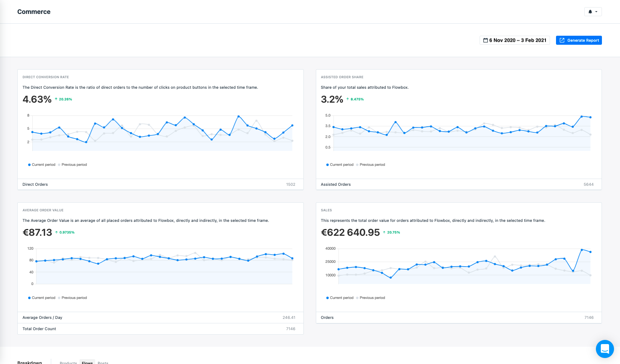The height and width of the screenshot is (364, 620).
Task: Switch to the Posts breakdown tab
Action: (103, 362)
